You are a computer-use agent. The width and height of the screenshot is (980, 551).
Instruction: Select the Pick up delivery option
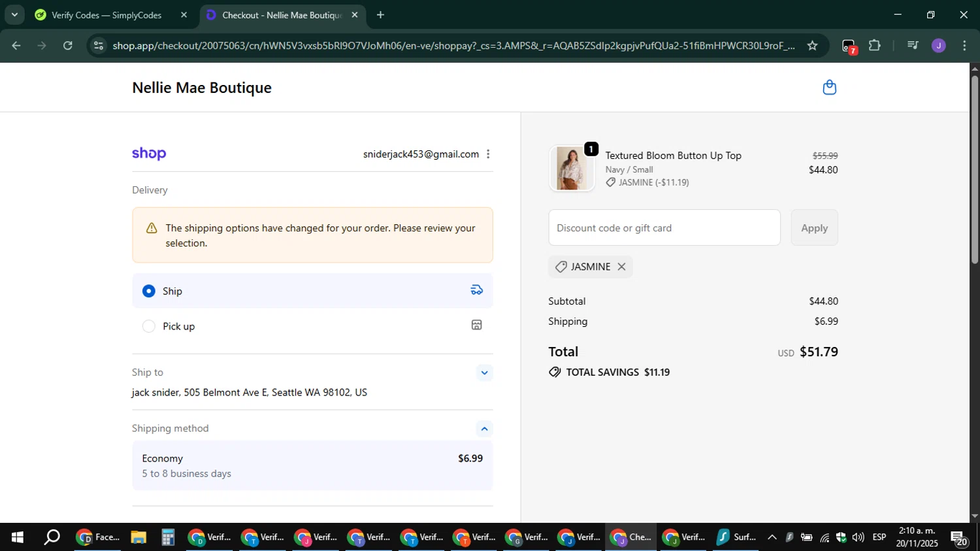coord(312,326)
